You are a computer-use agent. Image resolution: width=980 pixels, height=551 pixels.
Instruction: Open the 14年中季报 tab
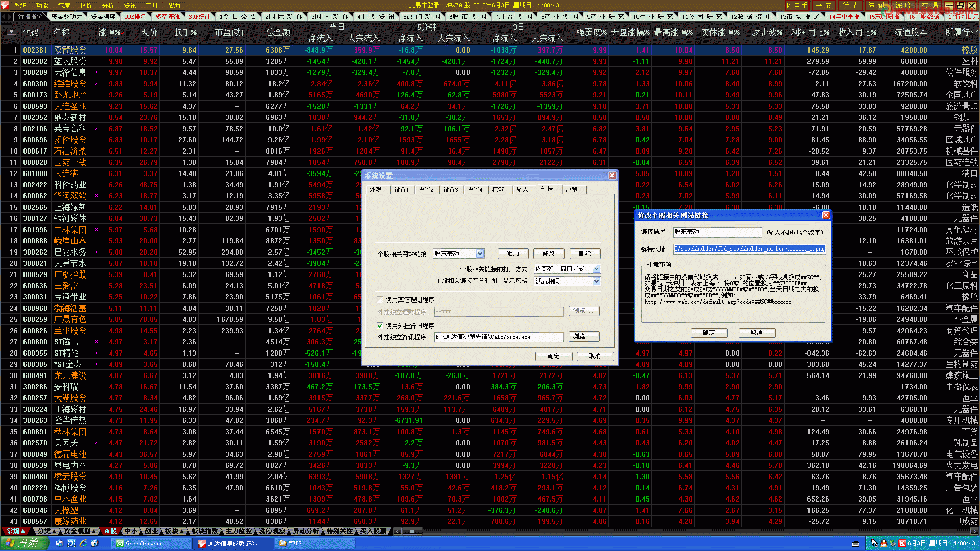(x=844, y=17)
